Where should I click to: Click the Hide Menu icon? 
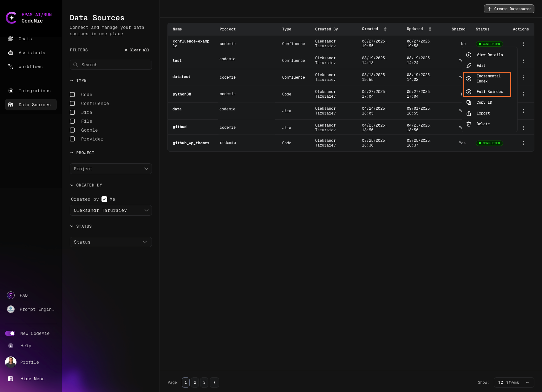coord(10,379)
